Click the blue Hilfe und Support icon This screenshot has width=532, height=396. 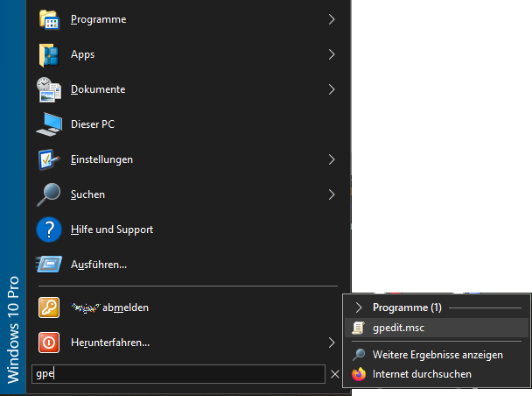[x=49, y=230]
